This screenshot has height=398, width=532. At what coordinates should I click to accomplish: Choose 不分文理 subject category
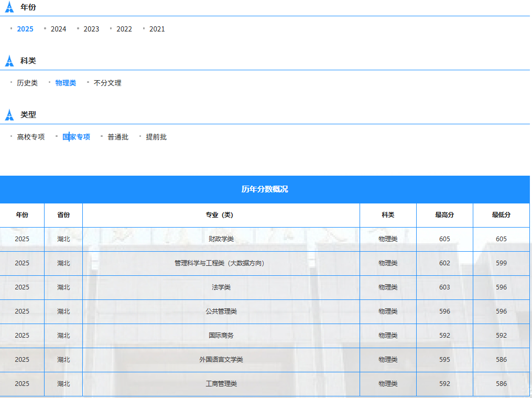click(x=107, y=83)
